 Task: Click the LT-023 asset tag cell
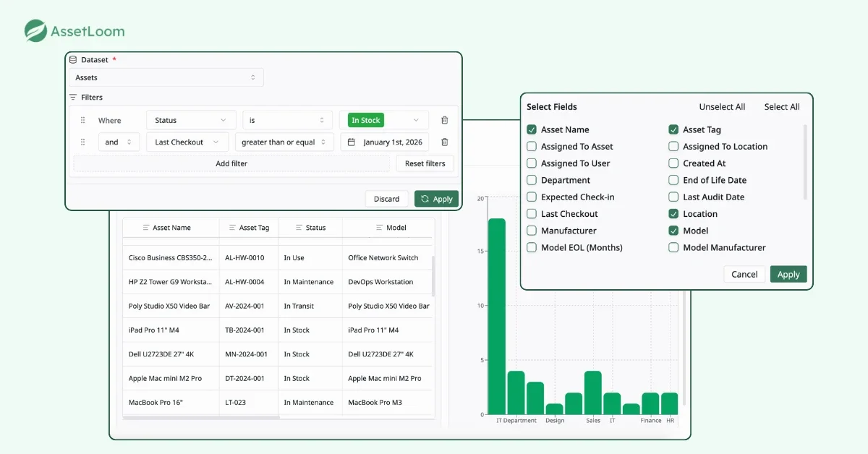point(248,403)
